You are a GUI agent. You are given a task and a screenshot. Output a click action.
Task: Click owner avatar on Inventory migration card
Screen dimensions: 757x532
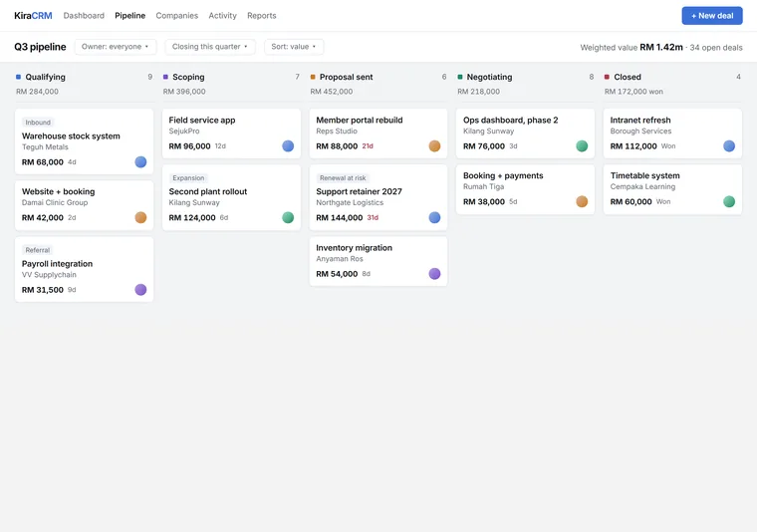[434, 274]
